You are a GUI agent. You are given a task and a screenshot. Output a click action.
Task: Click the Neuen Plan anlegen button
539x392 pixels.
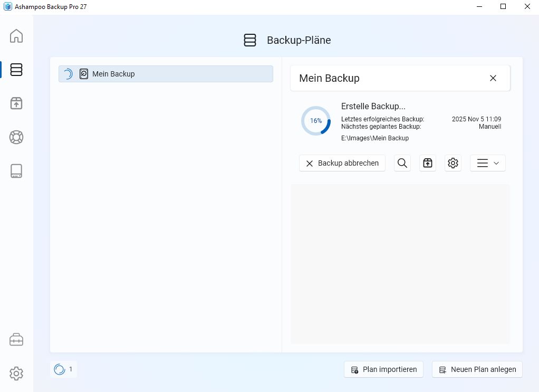coord(477,370)
